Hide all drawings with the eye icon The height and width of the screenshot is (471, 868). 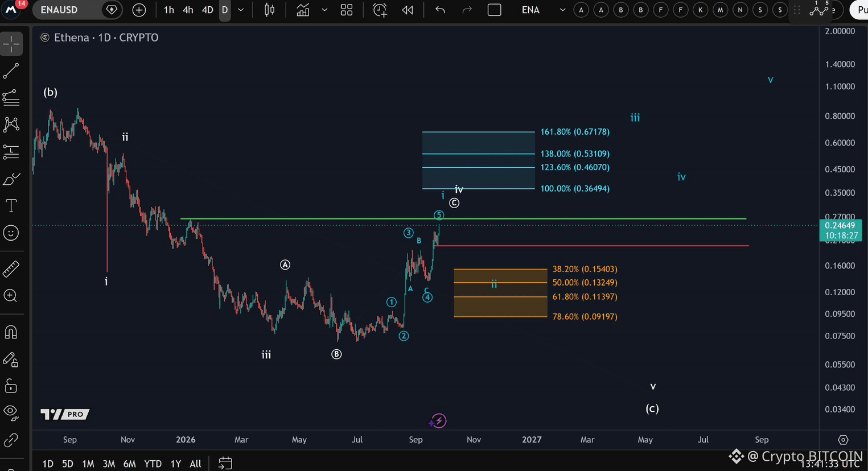pos(11,412)
